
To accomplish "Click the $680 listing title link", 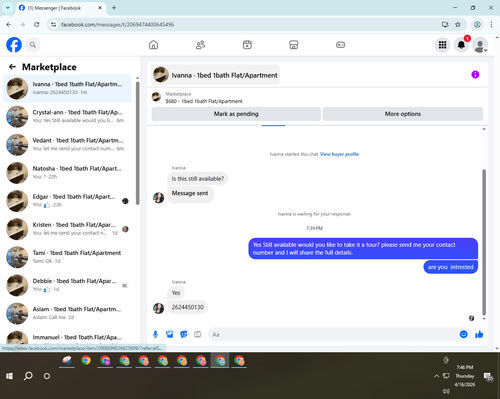I will click(x=204, y=101).
